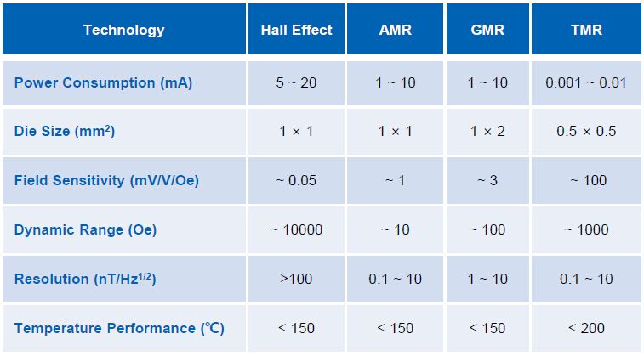Select the GMR column header

pos(487,30)
